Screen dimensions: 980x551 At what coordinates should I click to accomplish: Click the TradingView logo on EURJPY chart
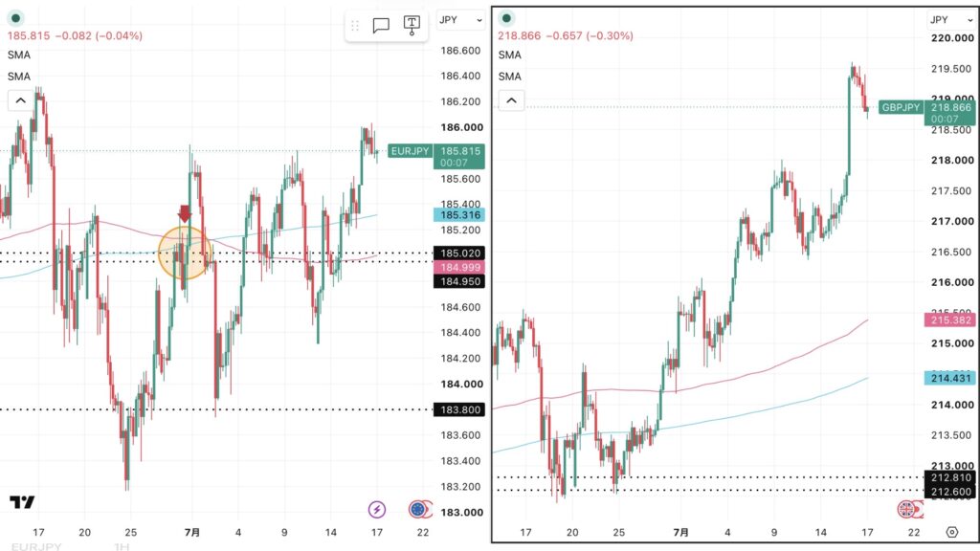[22, 501]
